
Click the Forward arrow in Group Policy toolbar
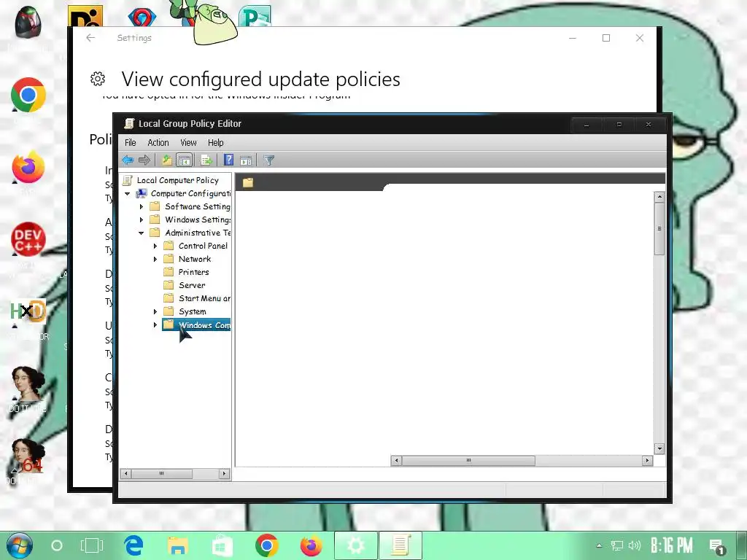coord(144,160)
